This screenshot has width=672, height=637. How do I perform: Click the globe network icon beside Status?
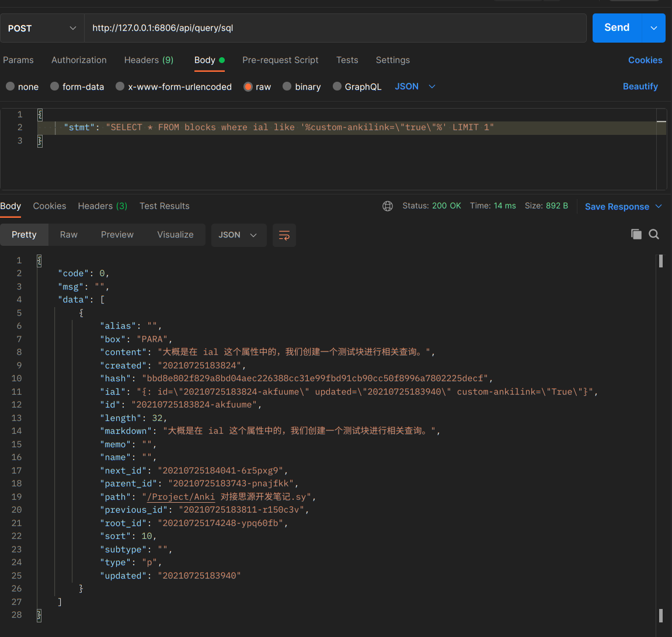point(388,206)
